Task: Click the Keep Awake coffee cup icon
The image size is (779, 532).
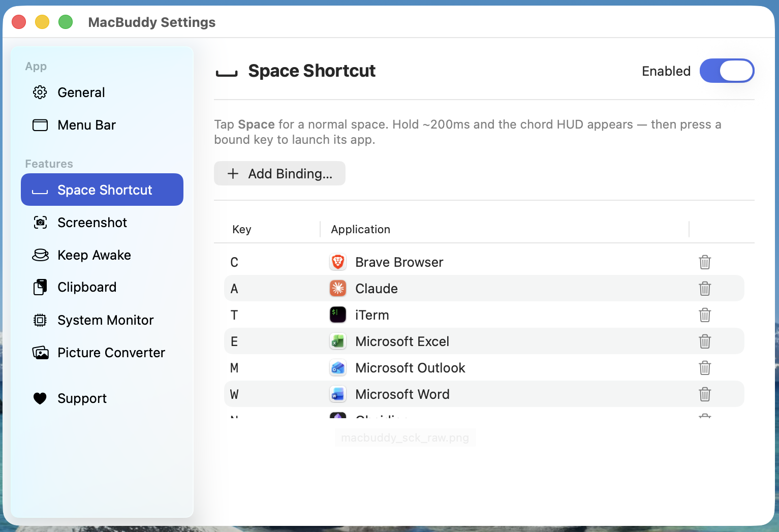Action: click(40, 255)
